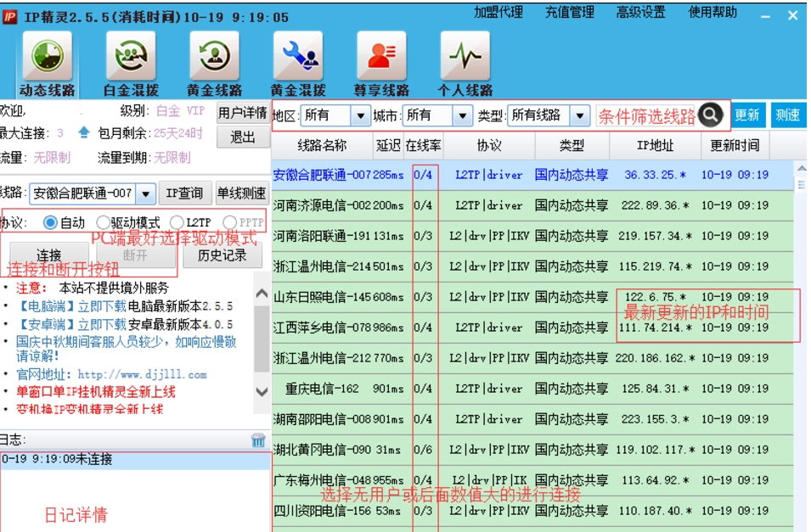
Task: Click the blue upgrade arrow beside 最大连接
Action: coord(84,133)
